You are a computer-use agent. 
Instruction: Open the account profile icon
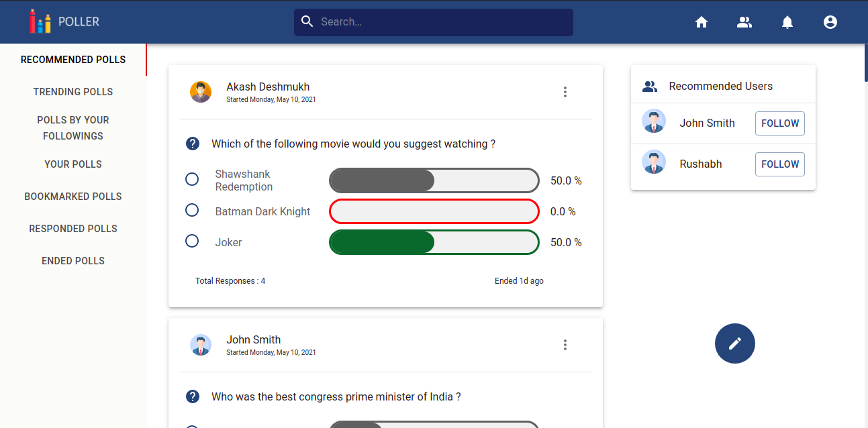830,22
